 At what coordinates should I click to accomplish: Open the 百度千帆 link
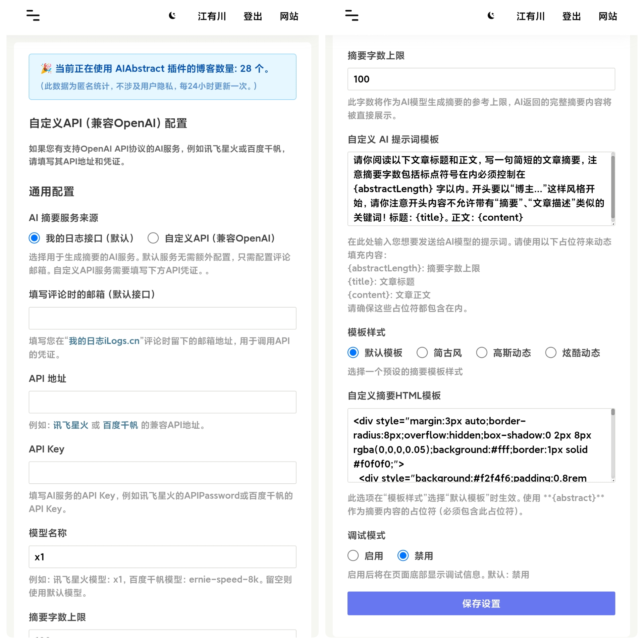120,425
